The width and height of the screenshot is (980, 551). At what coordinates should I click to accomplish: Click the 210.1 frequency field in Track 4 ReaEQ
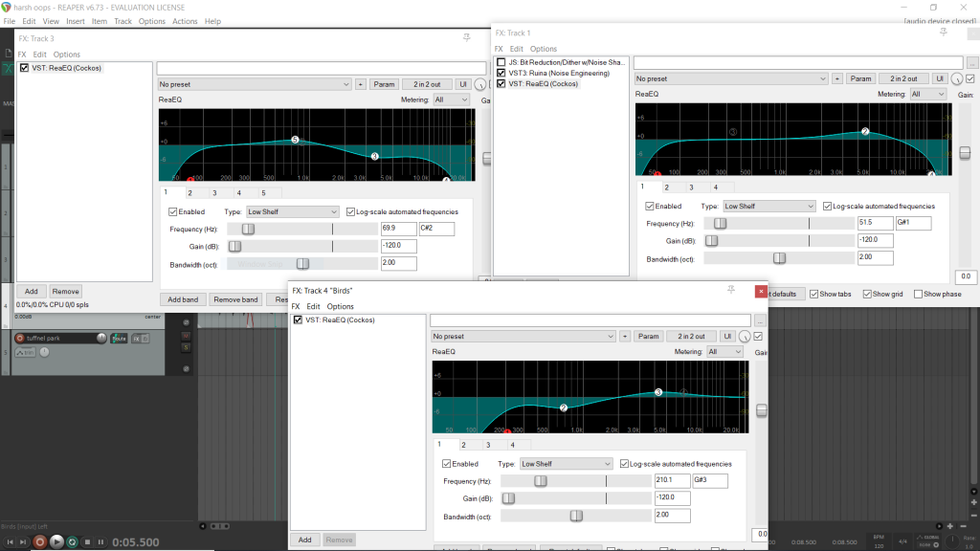[x=672, y=480]
